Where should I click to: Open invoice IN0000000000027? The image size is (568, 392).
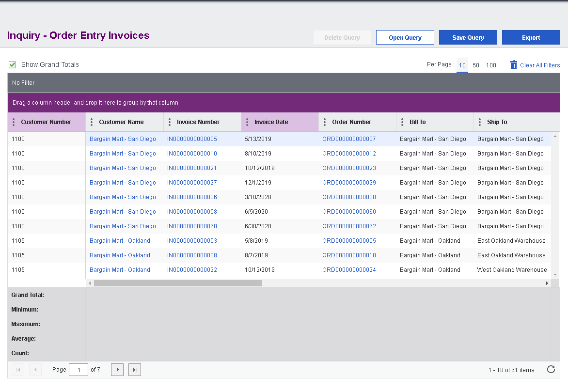[x=192, y=182]
